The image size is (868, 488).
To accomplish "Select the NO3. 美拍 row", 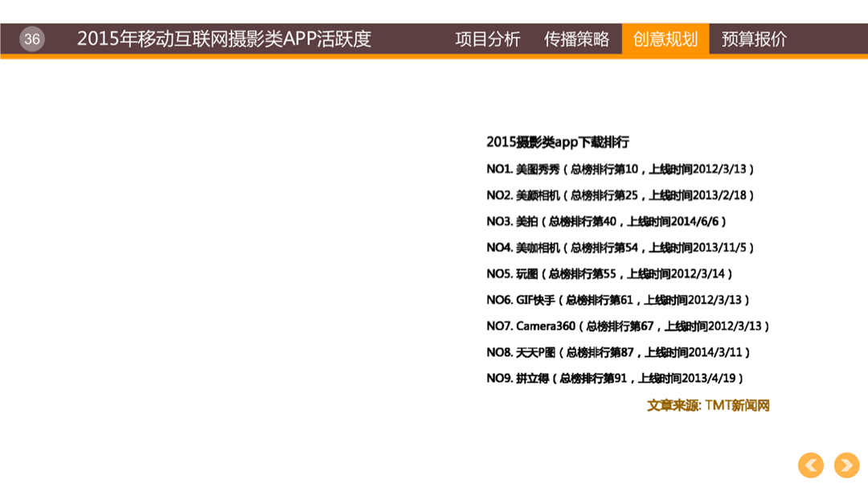I will 606,221.
